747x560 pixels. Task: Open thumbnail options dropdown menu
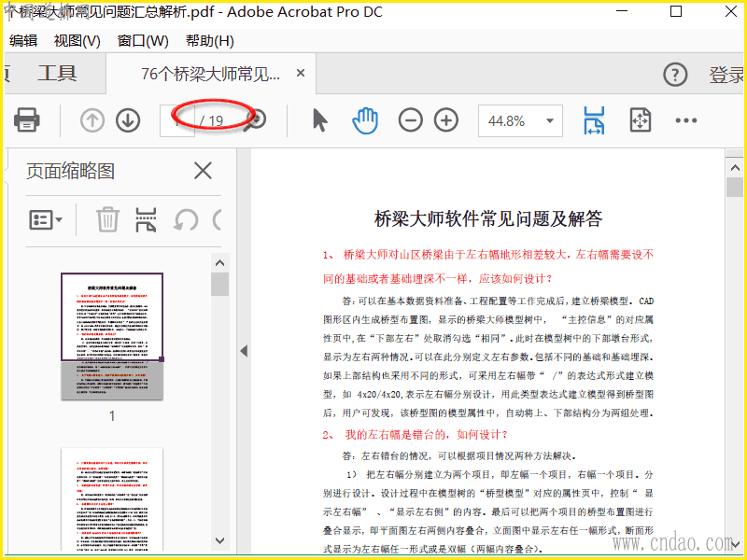(46, 219)
